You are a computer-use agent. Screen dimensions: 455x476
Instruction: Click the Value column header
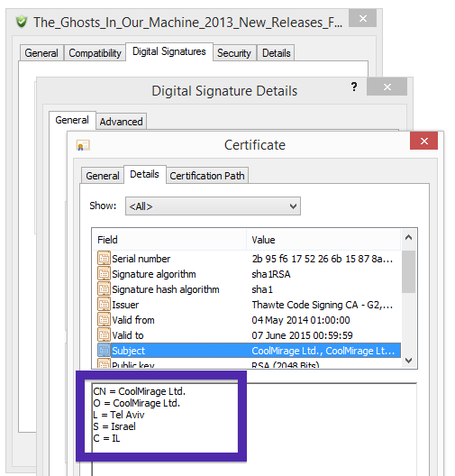click(x=323, y=240)
